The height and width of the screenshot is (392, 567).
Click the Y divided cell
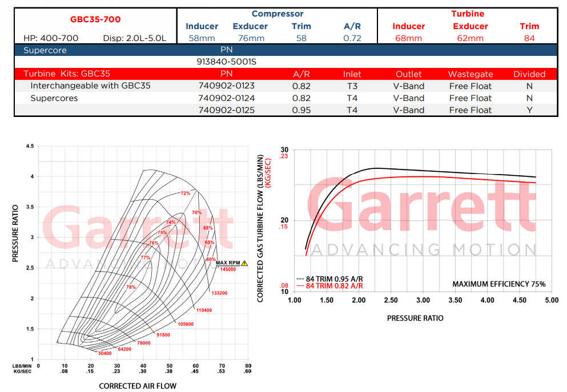point(529,110)
